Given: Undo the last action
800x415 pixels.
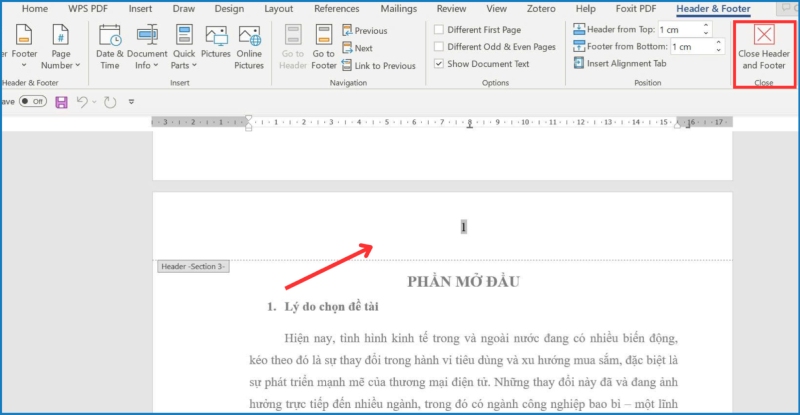Looking at the screenshot, I should [x=82, y=102].
